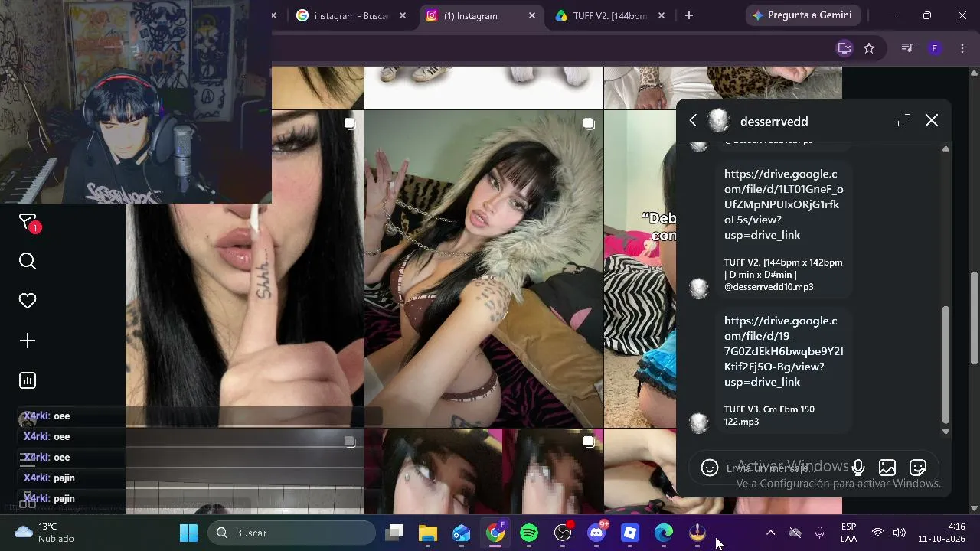This screenshot has width=980, height=551.
Task: Click the chat scrollbar thumb
Action: click(946, 365)
